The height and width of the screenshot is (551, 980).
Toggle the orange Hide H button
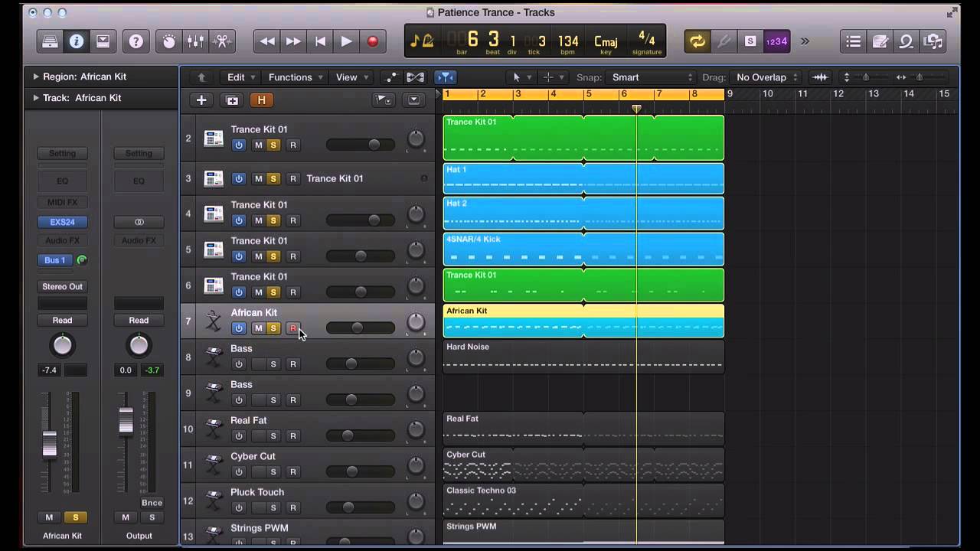tap(261, 100)
